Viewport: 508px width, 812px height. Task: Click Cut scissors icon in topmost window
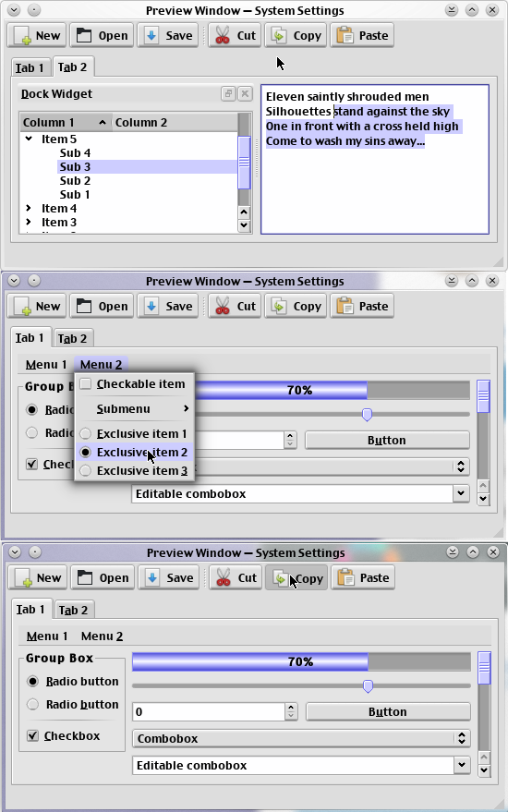point(223,36)
